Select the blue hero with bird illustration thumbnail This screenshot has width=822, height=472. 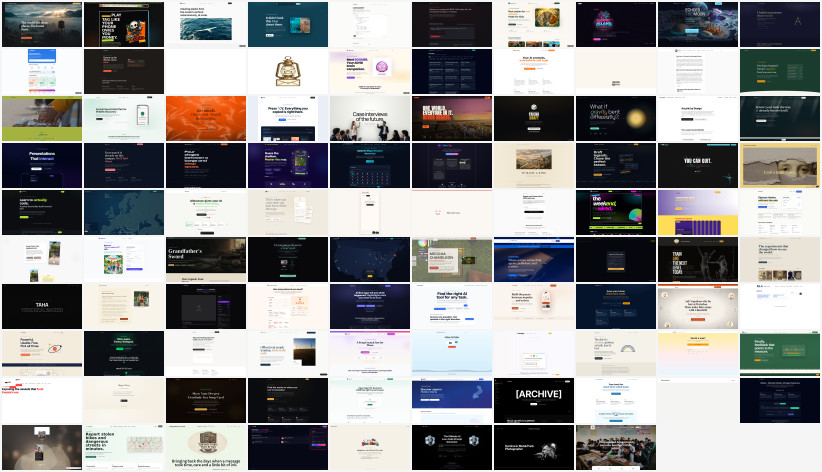point(452,401)
